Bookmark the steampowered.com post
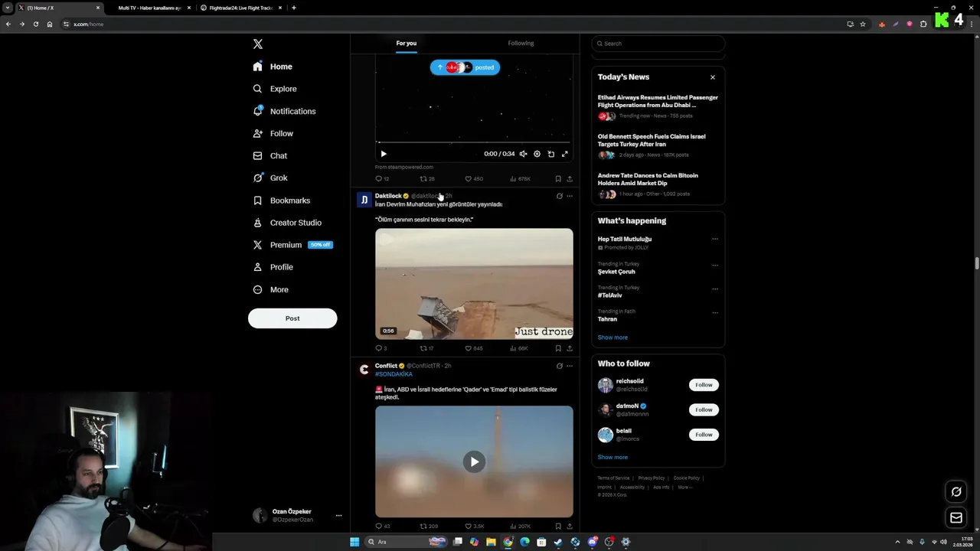Screen dimensions: 980x551 558,179
